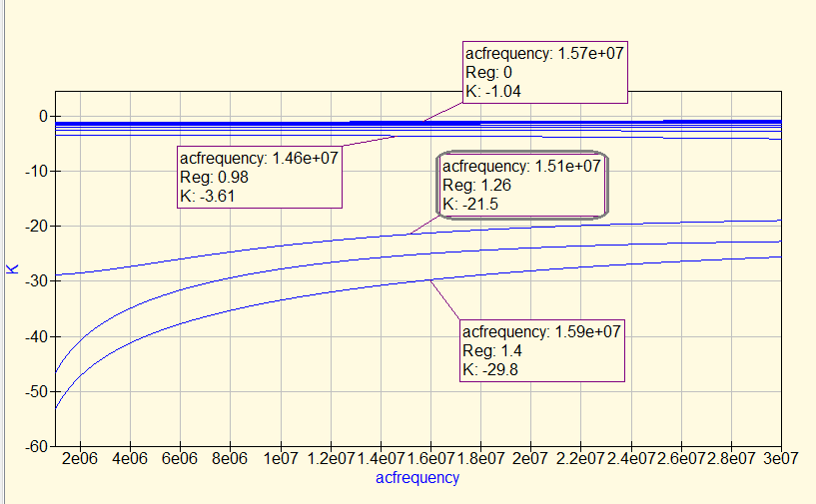
Task: Click curve point where K: -29.8 leader ends
Action: pos(430,280)
